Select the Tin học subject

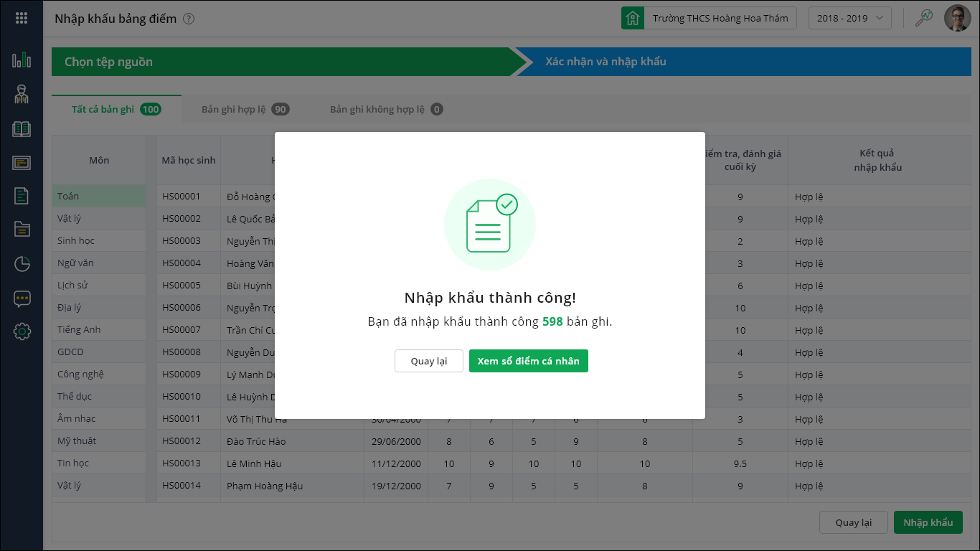[x=99, y=463]
